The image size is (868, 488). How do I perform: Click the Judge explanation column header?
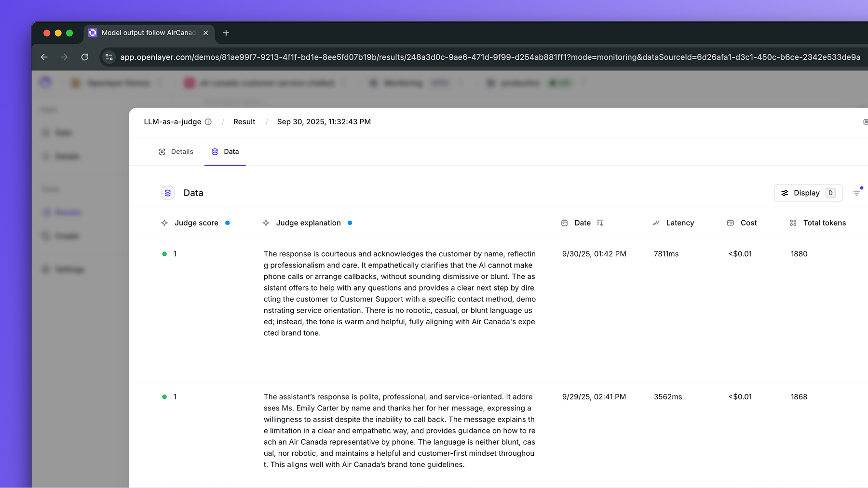(x=308, y=223)
